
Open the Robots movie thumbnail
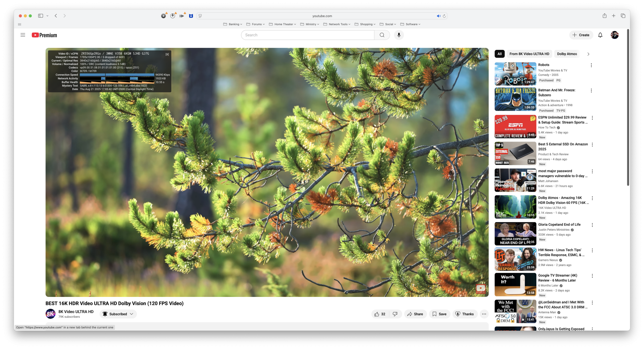click(x=515, y=74)
